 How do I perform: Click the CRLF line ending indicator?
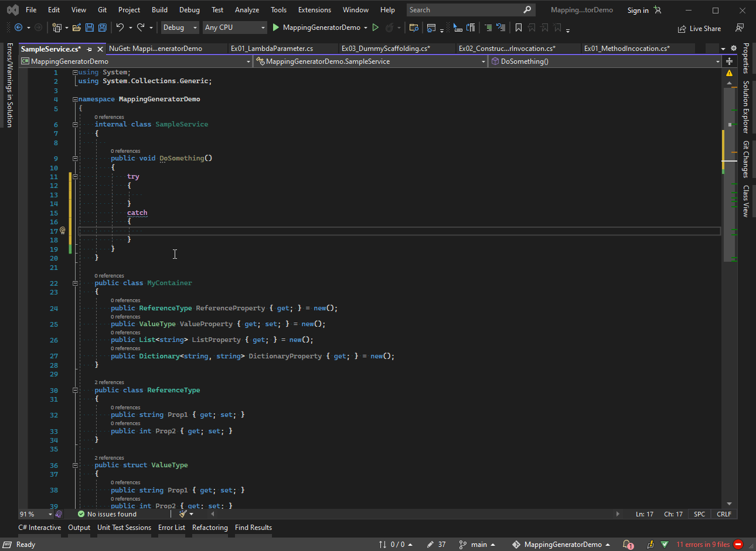coord(724,514)
